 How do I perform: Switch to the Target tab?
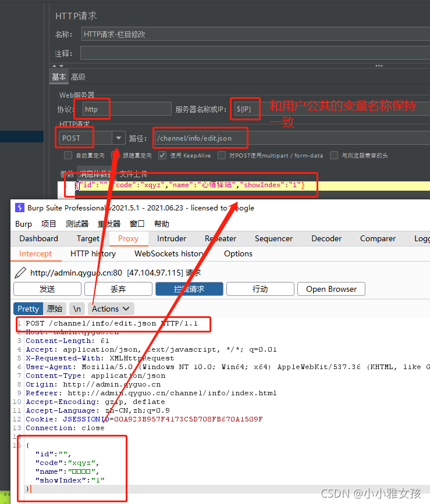pos(88,238)
